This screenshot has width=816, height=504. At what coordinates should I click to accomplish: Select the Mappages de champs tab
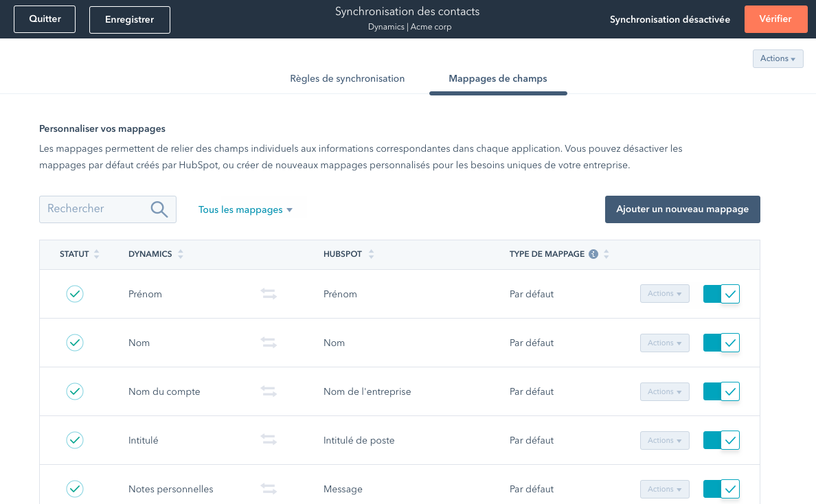(498, 78)
